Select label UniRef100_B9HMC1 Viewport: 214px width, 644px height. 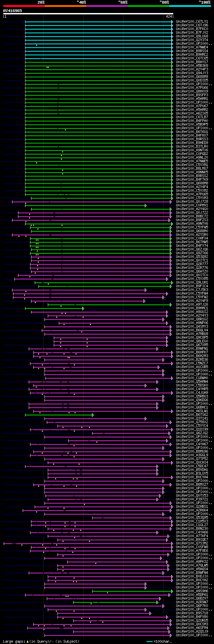[x=192, y=308]
